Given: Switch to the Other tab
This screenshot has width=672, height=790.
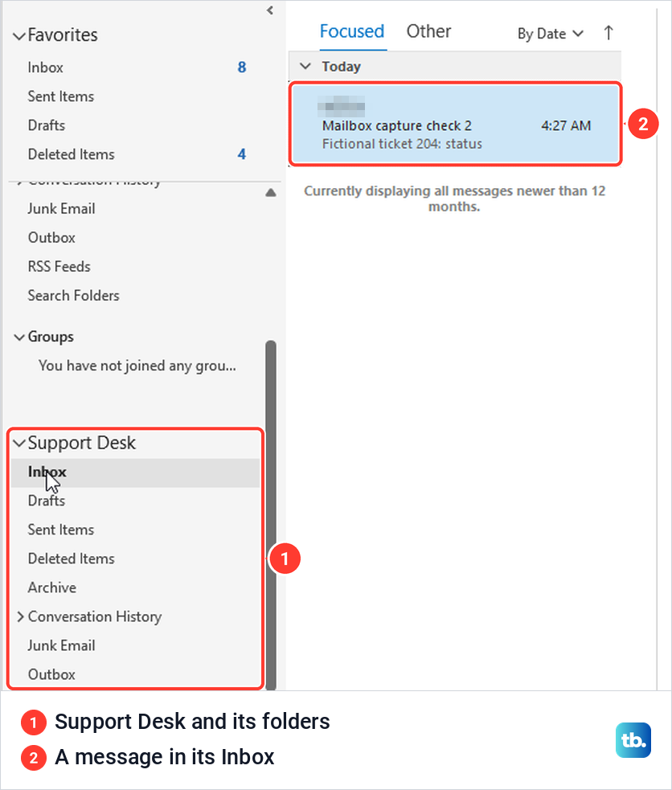Looking at the screenshot, I should coord(428,31).
